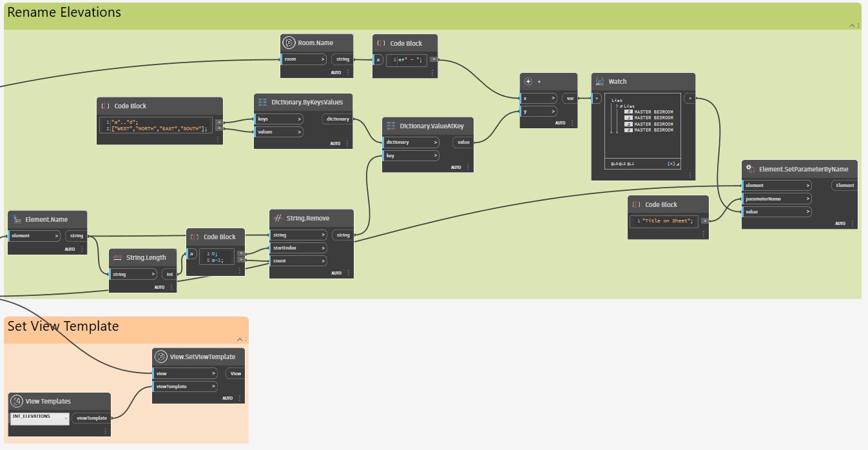This screenshot has height=450, width=868.
Task: Click the "viewTemplate" output port on View Templates
Action: tap(92, 418)
